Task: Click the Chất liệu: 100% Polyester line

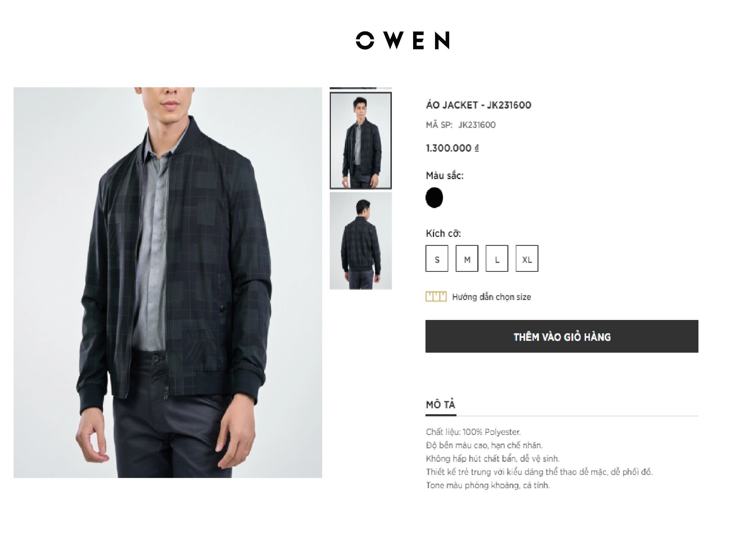Action: (473, 432)
